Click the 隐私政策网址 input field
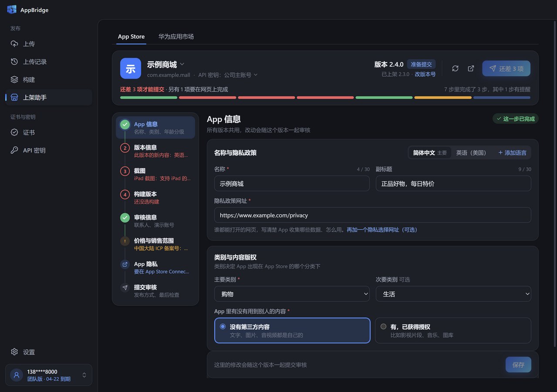Viewport: 557px width, 392px height. coord(373,215)
